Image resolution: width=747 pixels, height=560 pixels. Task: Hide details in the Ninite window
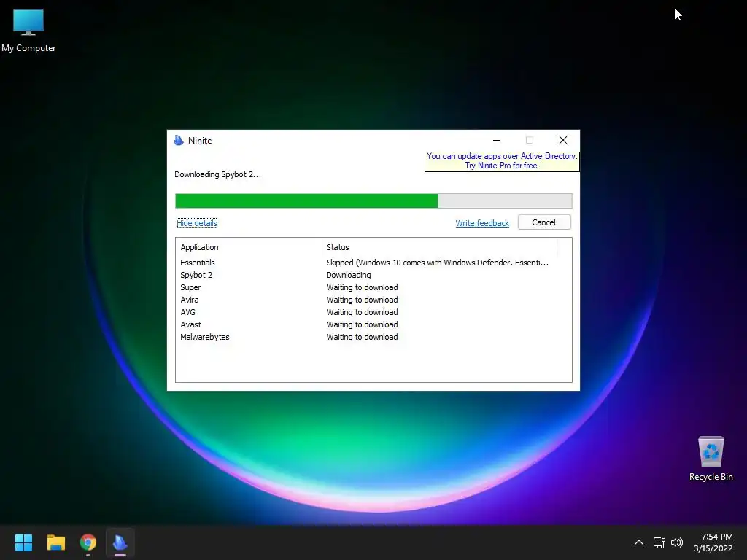click(197, 223)
